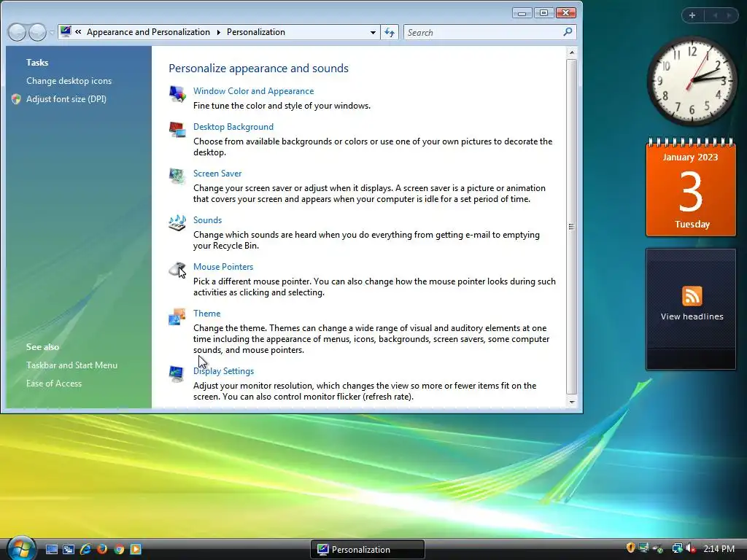The height and width of the screenshot is (560, 747).
Task: Open Taskbar and Start Menu link
Action: click(x=72, y=365)
